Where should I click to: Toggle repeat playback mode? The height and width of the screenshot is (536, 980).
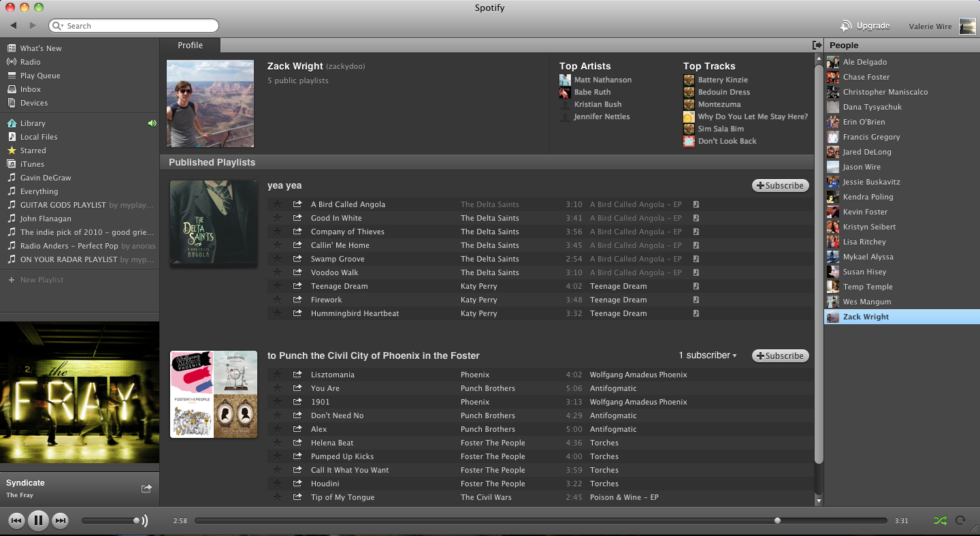960,521
